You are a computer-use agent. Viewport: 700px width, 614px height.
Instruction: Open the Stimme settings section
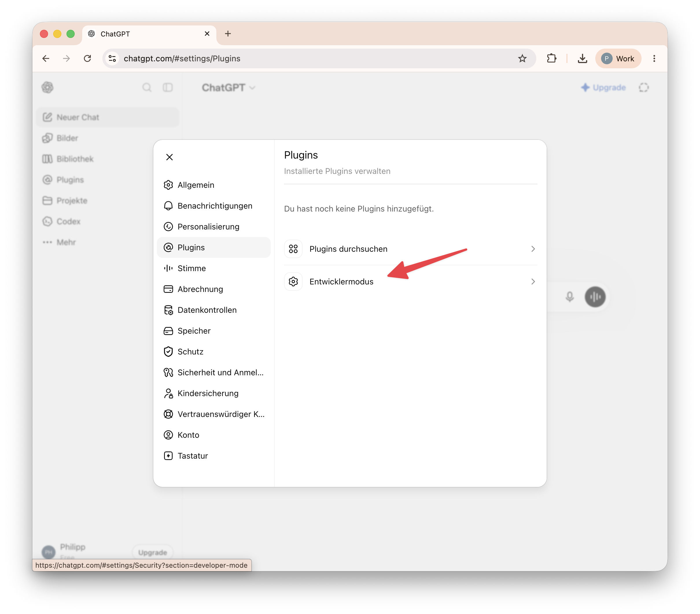[214, 268]
